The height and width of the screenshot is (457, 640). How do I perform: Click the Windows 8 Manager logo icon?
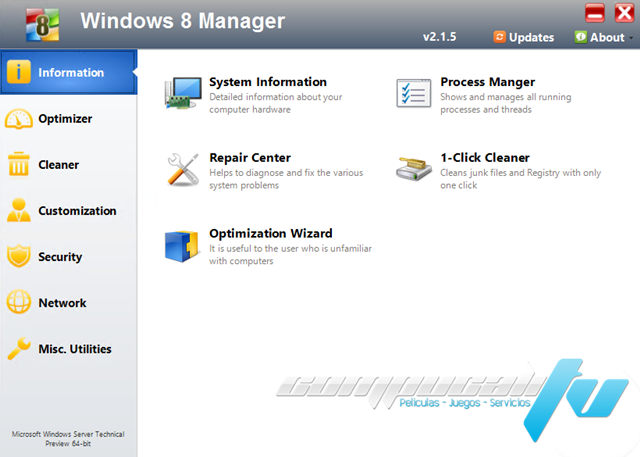point(43,25)
